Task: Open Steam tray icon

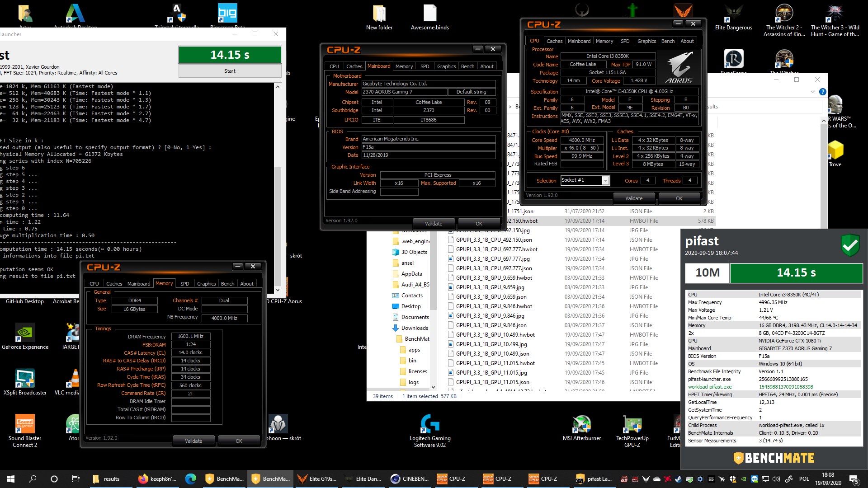Action: (679, 479)
